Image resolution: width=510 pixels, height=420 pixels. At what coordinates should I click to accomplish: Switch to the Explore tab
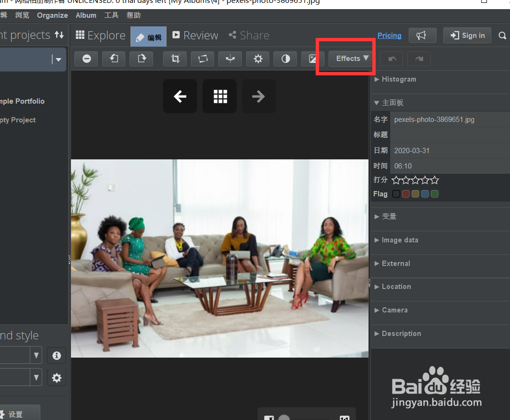point(100,35)
